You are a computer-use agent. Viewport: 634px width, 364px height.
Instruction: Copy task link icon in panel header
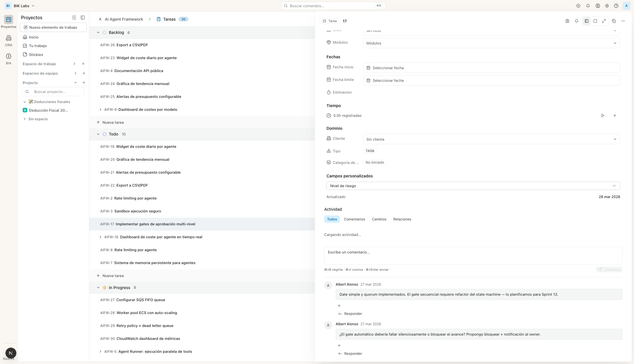[614, 21]
